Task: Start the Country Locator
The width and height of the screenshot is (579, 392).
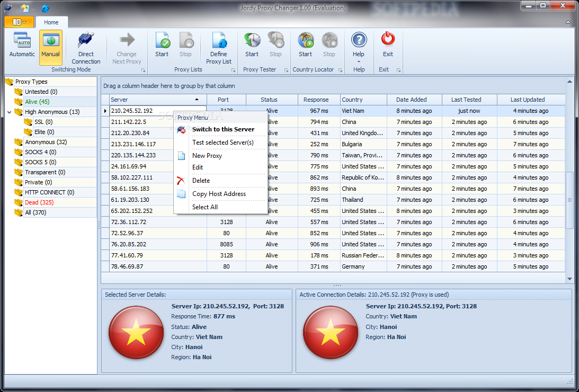Action: click(x=305, y=46)
